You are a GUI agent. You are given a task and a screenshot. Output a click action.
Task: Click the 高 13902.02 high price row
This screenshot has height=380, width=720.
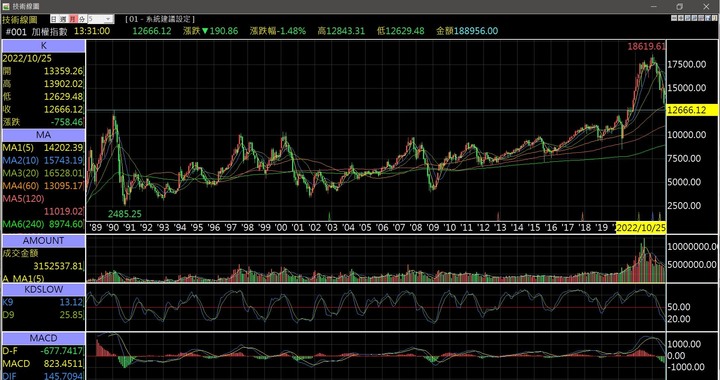pos(43,84)
